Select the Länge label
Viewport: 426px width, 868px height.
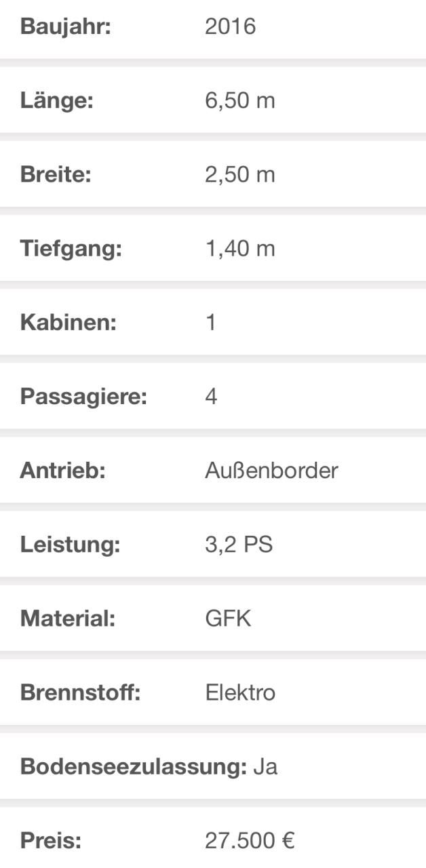(56, 102)
